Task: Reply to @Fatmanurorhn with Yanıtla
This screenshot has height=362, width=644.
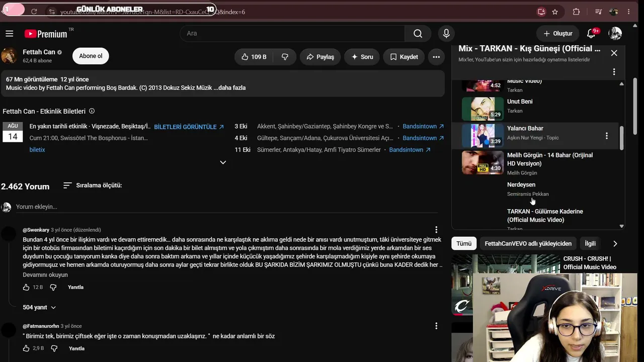Action: (76, 348)
